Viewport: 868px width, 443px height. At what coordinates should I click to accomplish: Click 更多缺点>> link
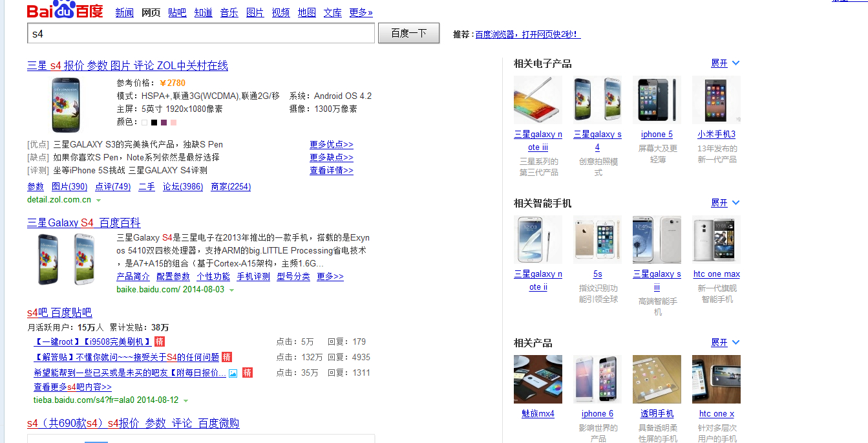point(332,157)
